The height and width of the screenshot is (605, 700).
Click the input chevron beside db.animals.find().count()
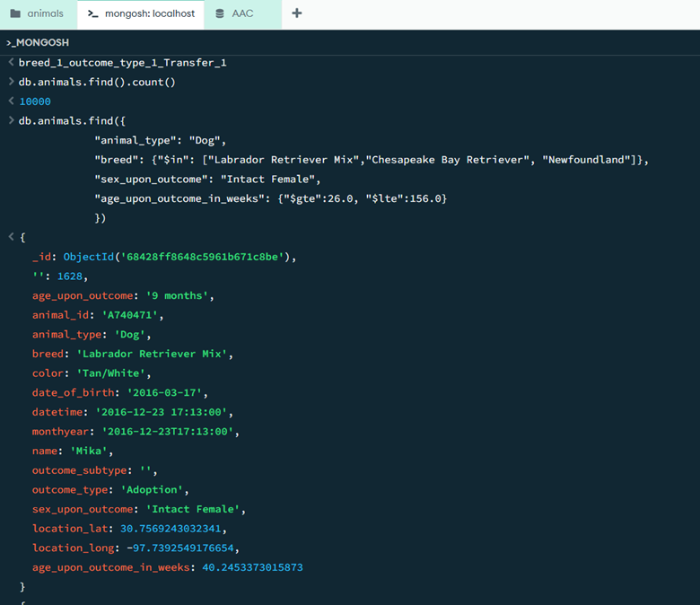11,82
